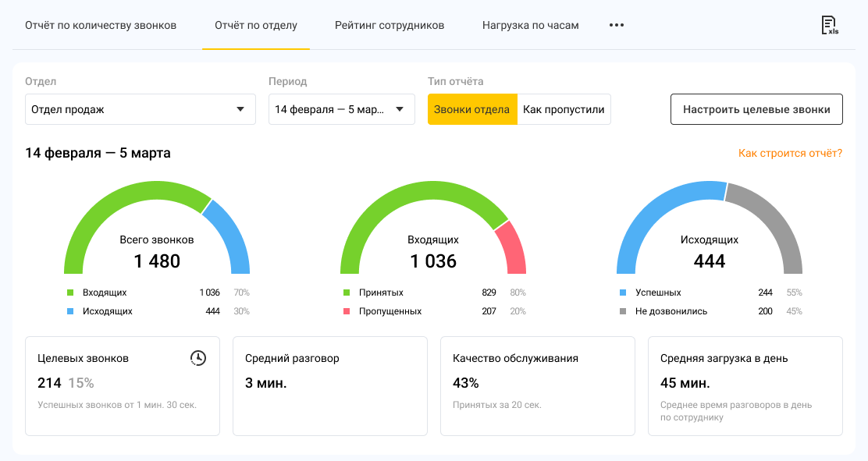Select Звонки отдела report type

click(x=471, y=109)
